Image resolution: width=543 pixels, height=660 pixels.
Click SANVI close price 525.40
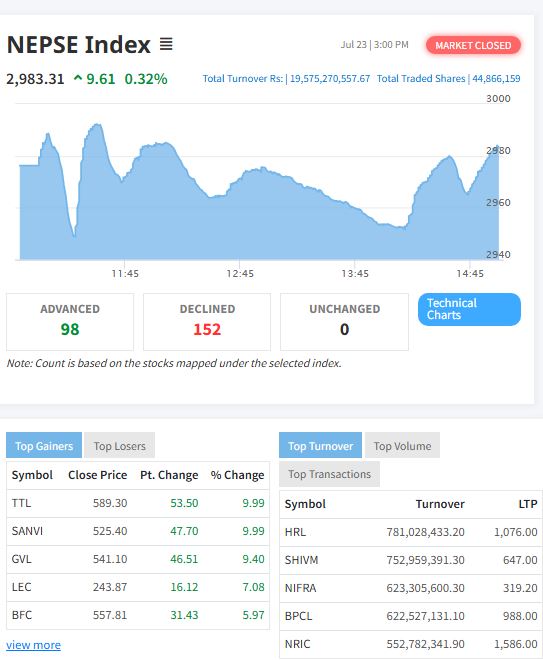coord(110,531)
